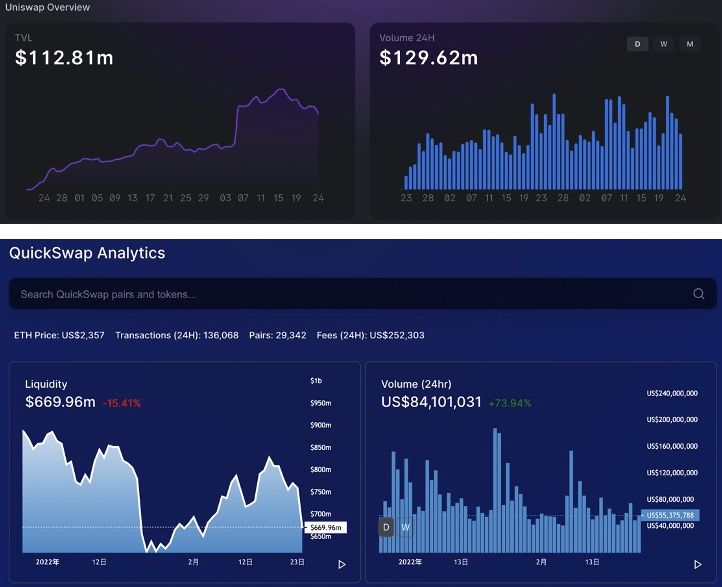Click the search magnifier icon in QuickSwap
Screen dimensions: 722x587
point(699,294)
